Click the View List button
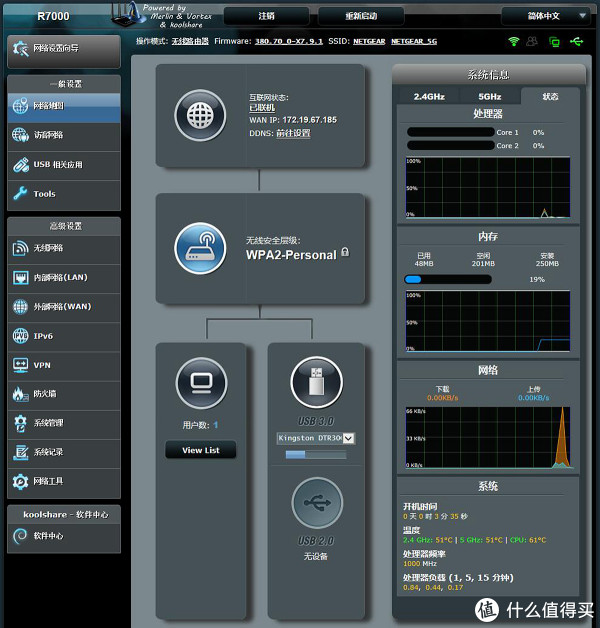 201,450
